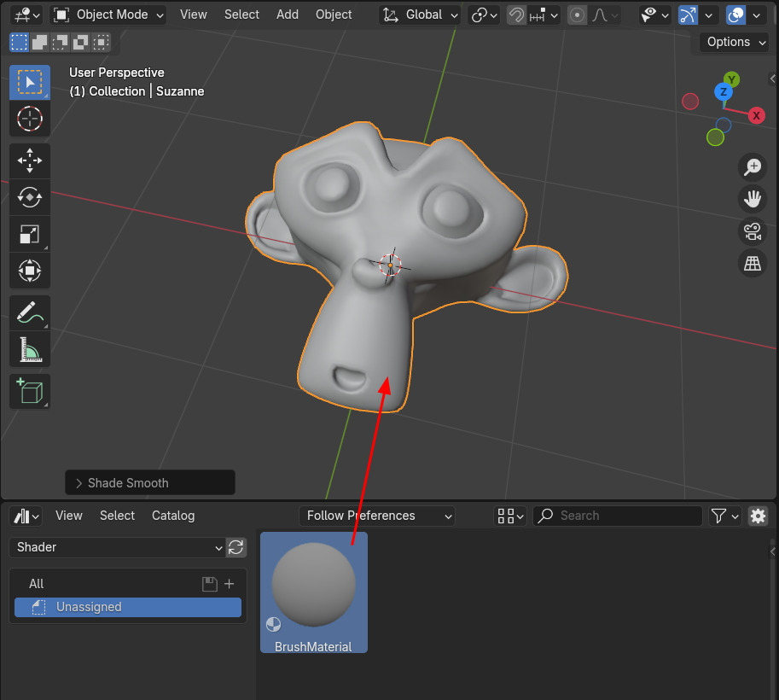The height and width of the screenshot is (700, 779).
Task: Click the negative X red circle on gizmo
Action: (690, 102)
